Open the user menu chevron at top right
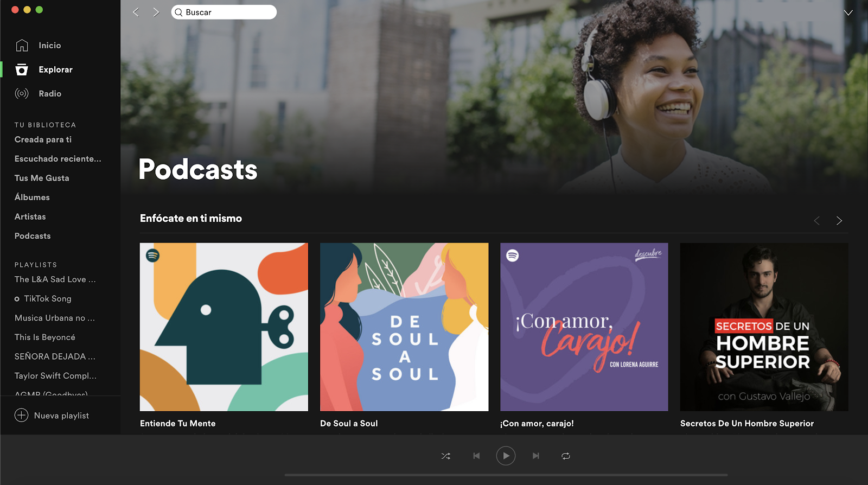 tap(848, 12)
